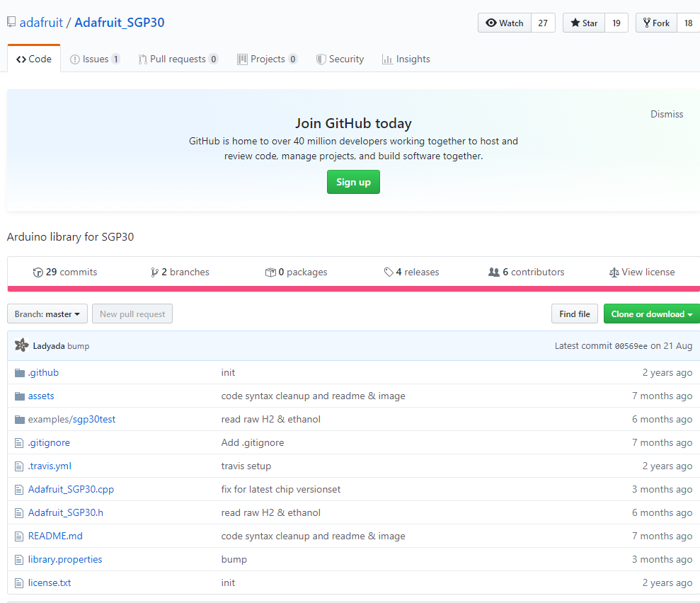This screenshot has width=700, height=603.
Task: Click the releases tag icon
Action: tap(389, 272)
